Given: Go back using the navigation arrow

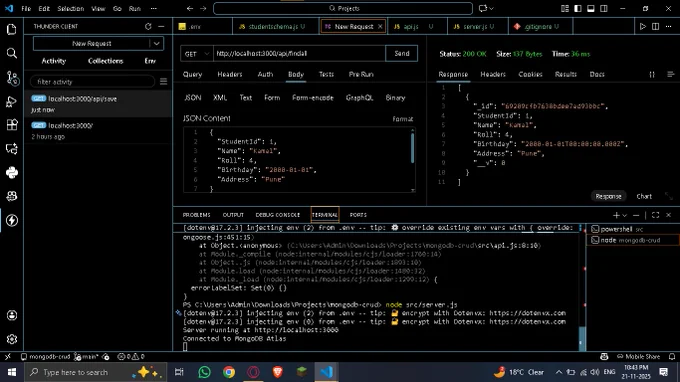Looking at the screenshot, I should click(x=190, y=8).
